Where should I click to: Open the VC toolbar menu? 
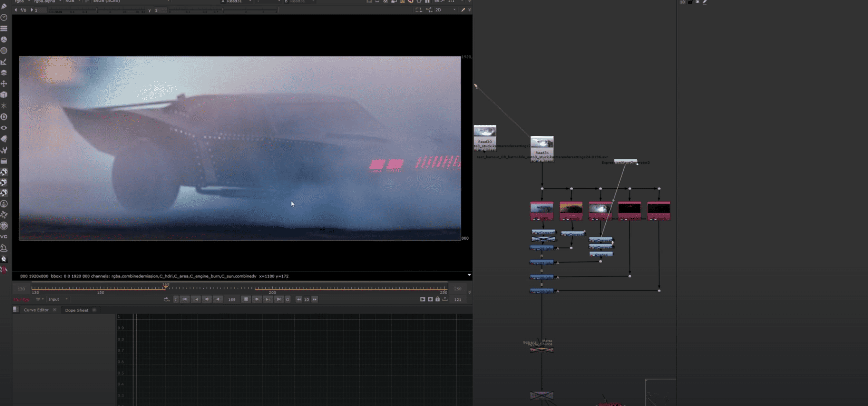click(x=4, y=237)
